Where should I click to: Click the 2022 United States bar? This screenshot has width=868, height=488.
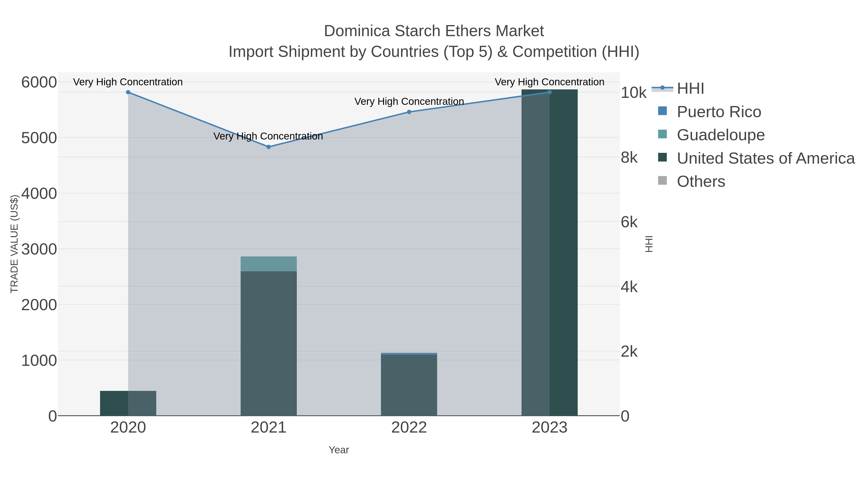(409, 385)
